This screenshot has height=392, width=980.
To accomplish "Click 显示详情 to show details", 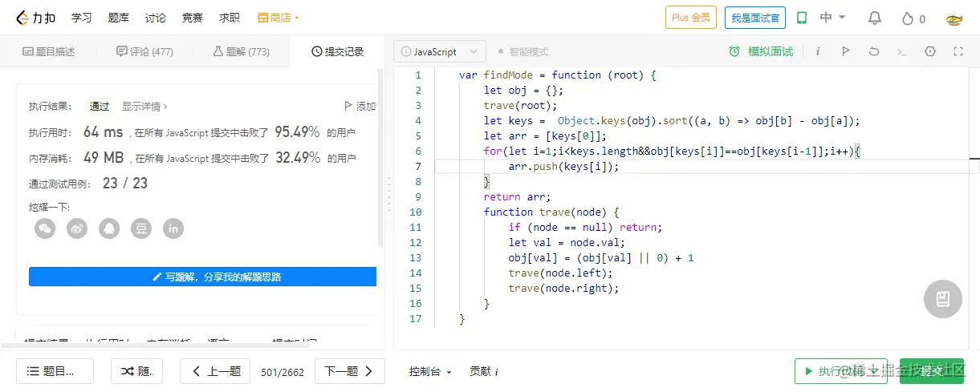I will tap(144, 106).
